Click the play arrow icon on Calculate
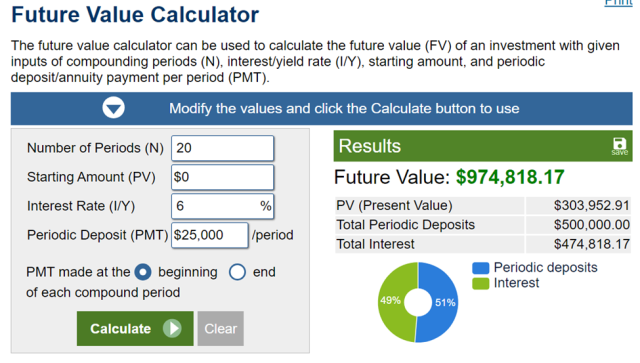Screen dimensions: 640x363 (x=172, y=328)
